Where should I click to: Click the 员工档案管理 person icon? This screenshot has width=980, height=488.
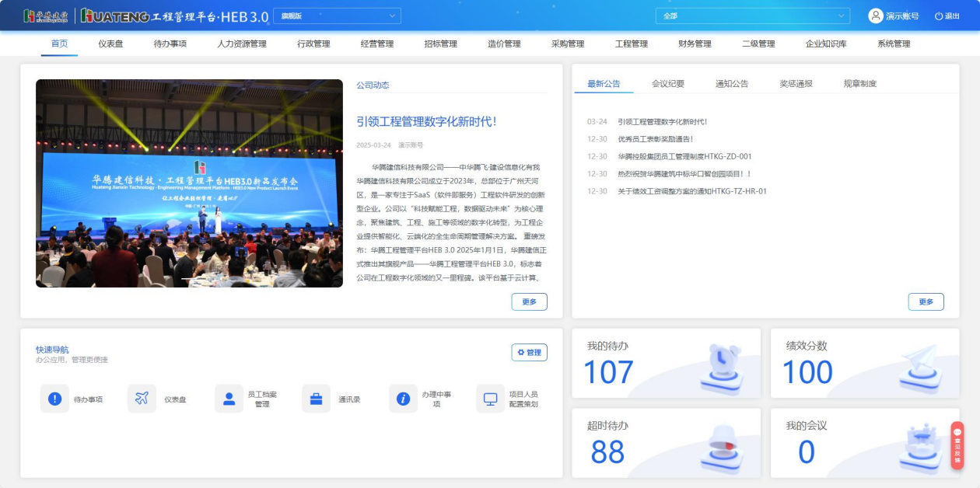pyautogui.click(x=229, y=399)
